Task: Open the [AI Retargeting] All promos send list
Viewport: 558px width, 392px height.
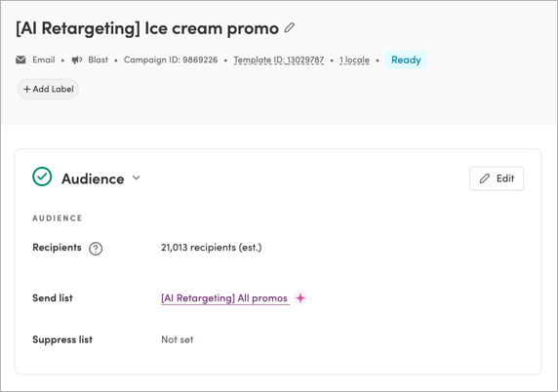Action: click(224, 298)
